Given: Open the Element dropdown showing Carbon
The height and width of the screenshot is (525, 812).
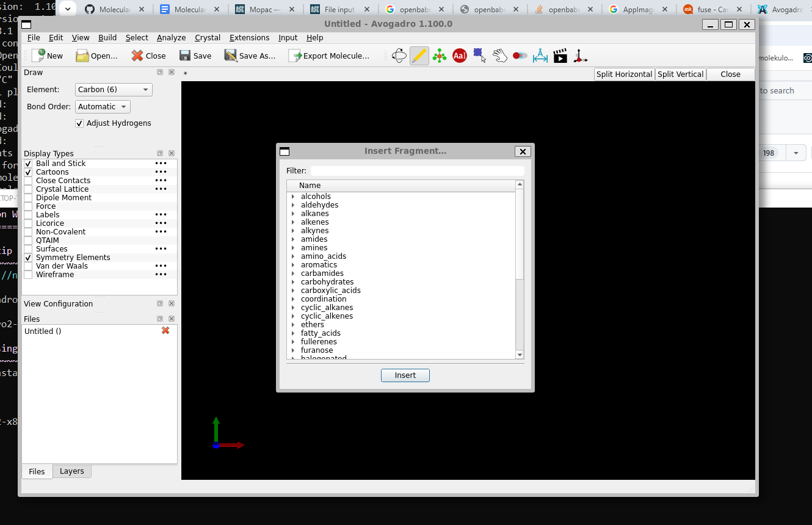Looking at the screenshot, I should click(x=114, y=90).
